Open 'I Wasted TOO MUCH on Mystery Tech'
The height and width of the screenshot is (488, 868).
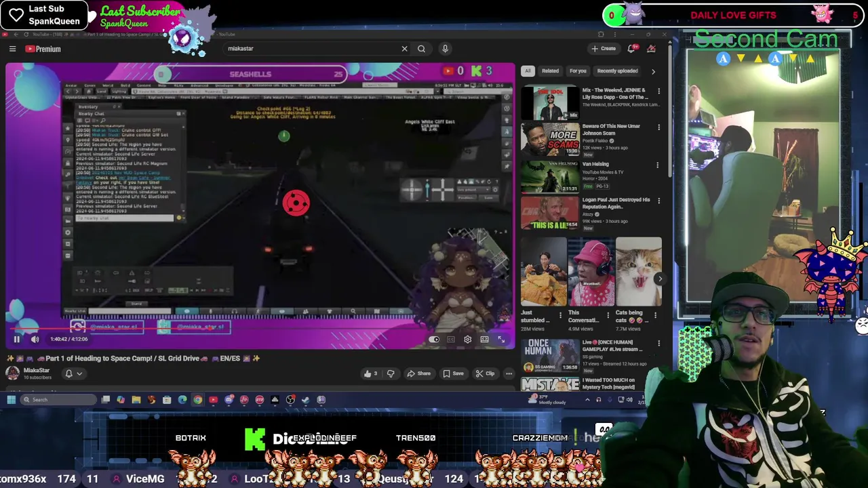(x=608, y=384)
